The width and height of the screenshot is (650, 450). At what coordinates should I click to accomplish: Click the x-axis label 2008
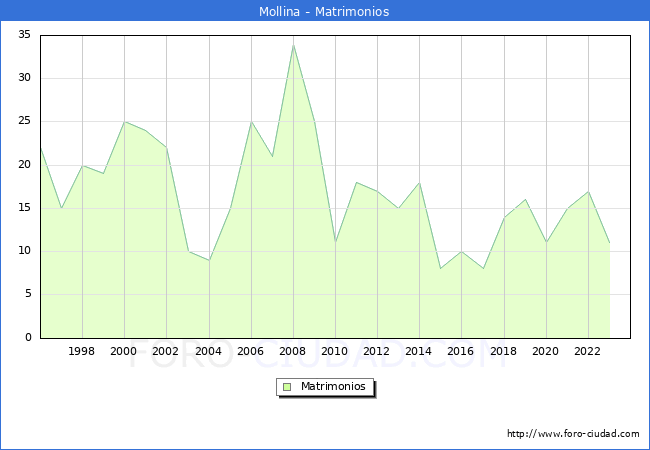292,351
